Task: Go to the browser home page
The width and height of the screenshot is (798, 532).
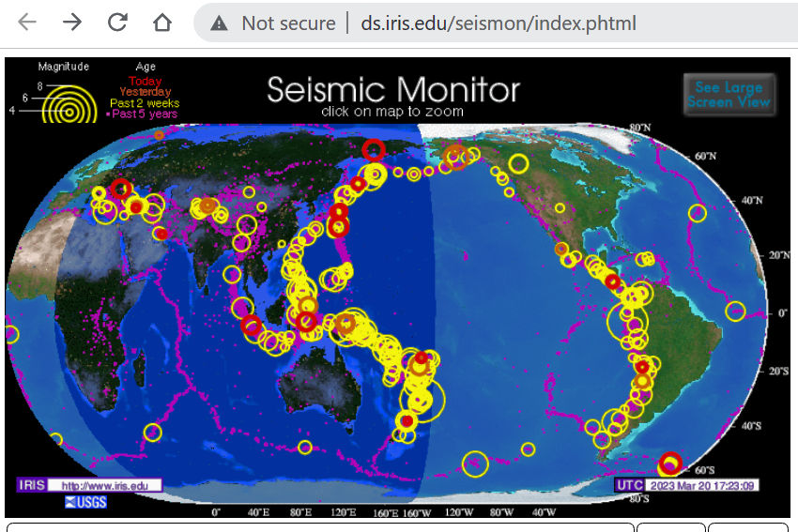Action: (162, 23)
